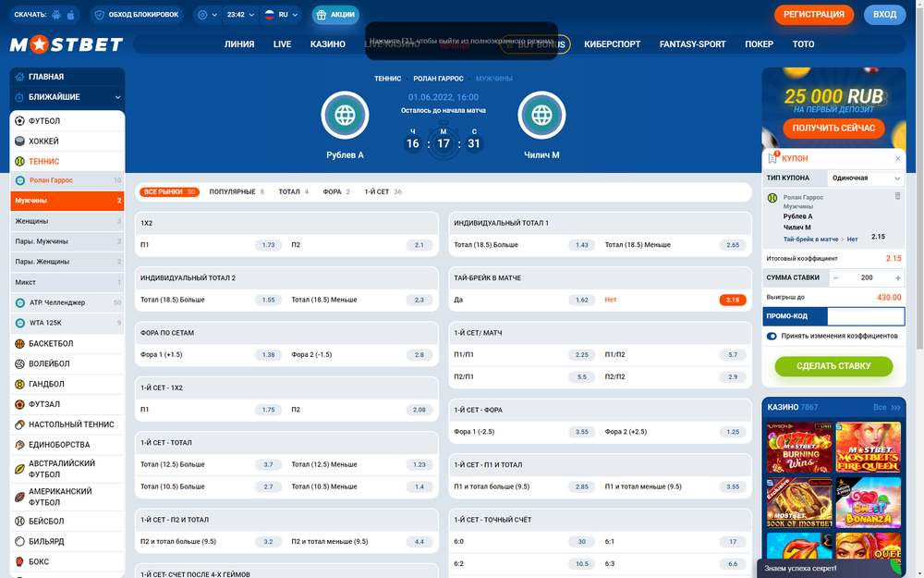Select the Американский футбол icon
Viewport: 924px width, 578px height.
pos(19,497)
